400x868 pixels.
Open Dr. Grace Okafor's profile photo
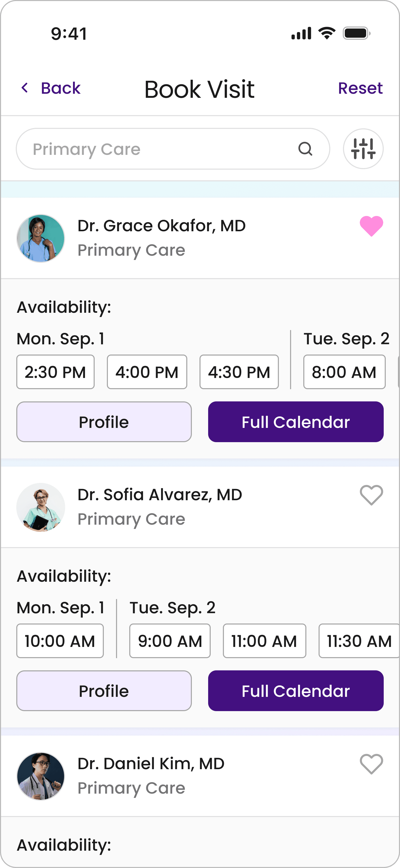(x=41, y=238)
